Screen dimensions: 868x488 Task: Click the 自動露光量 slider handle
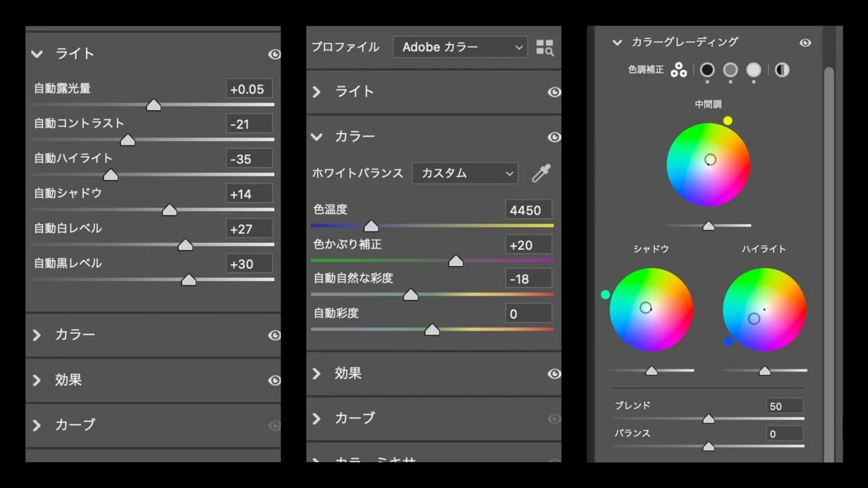pos(153,106)
